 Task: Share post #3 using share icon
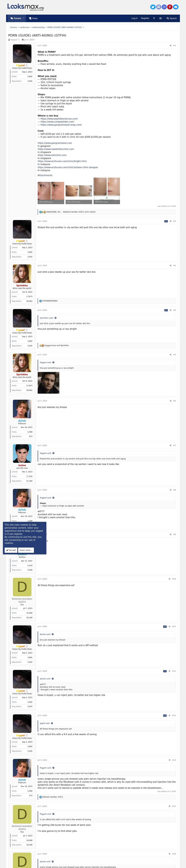170,265
